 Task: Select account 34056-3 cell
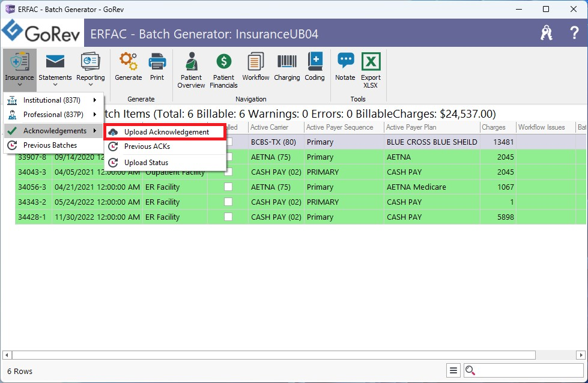(33, 187)
